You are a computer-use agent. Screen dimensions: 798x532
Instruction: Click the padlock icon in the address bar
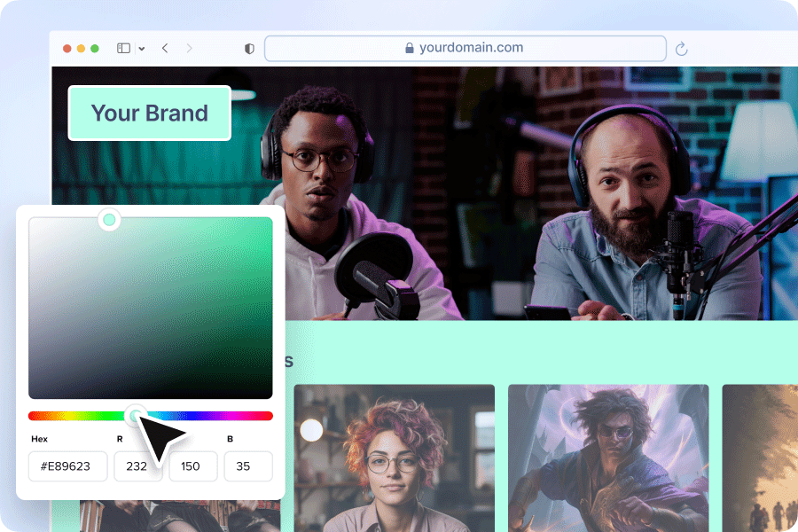click(x=409, y=48)
